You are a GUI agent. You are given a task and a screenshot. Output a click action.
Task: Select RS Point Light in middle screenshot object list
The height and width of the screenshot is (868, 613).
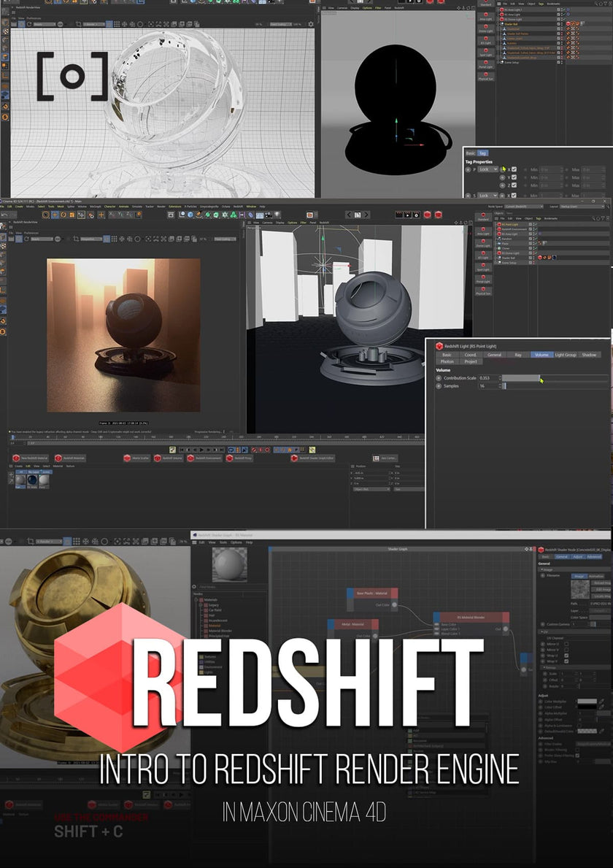tap(509, 225)
